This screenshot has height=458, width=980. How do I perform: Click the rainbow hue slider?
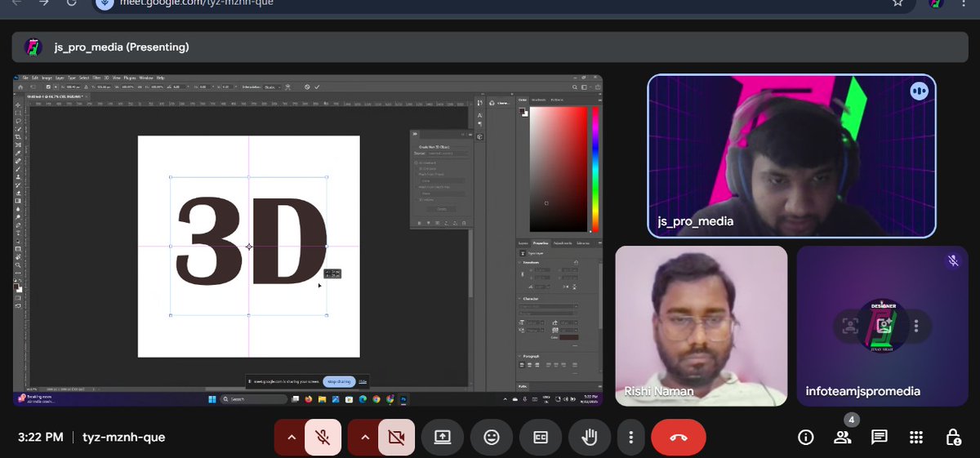[595, 168]
